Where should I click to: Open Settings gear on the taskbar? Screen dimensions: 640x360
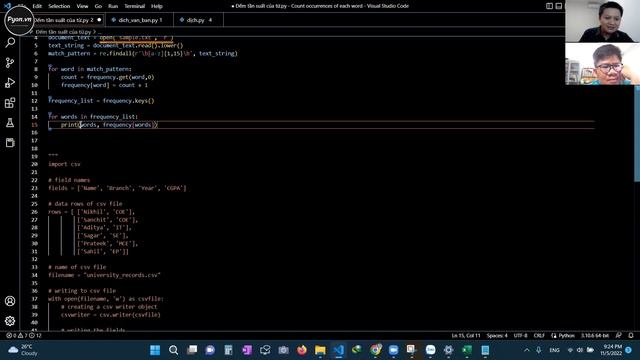(x=448, y=350)
